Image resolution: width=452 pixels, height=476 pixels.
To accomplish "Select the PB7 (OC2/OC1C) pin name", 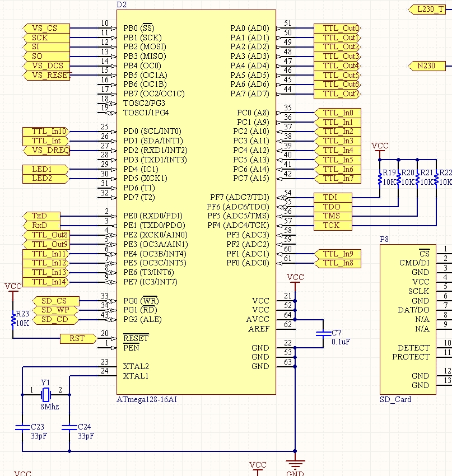I will pyautogui.click(x=154, y=94).
